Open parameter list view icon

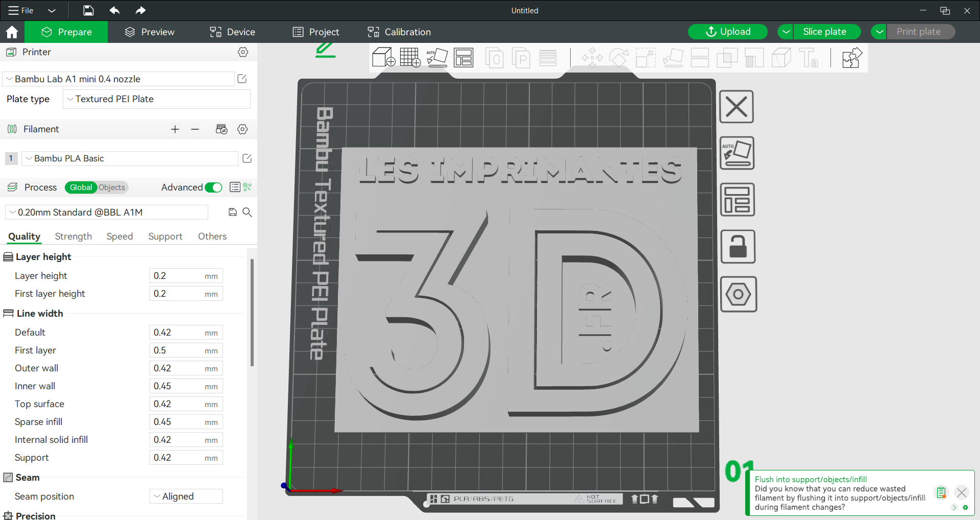(x=235, y=187)
